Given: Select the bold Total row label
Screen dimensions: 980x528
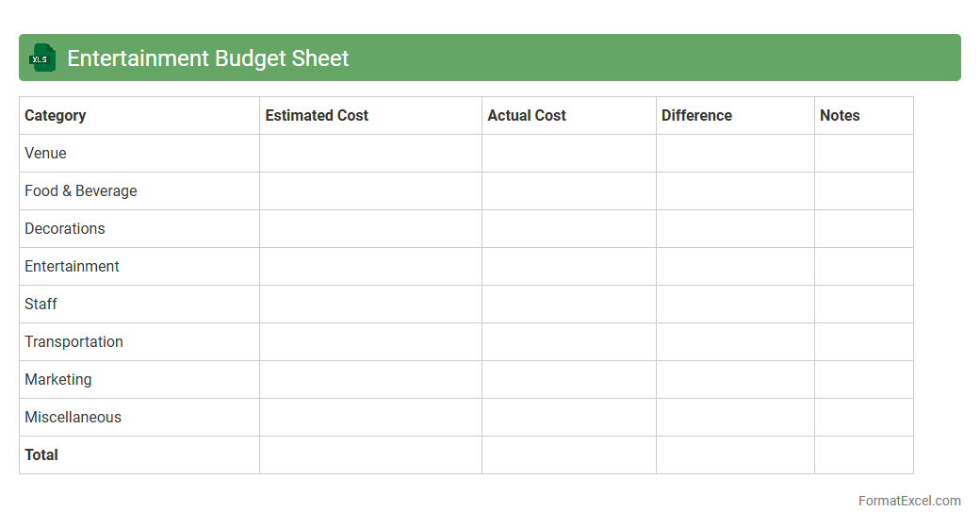Looking at the screenshot, I should tap(41, 455).
